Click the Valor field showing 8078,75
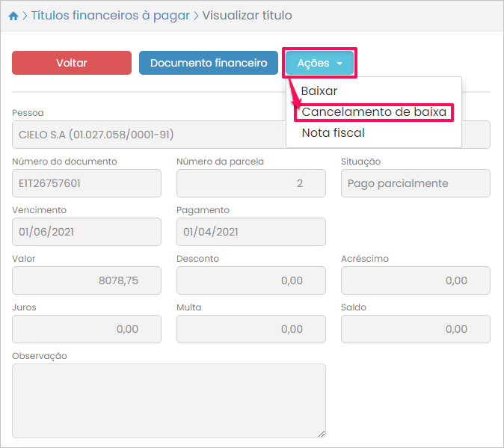Viewport: 504px width, 448px height. pyautogui.click(x=87, y=280)
